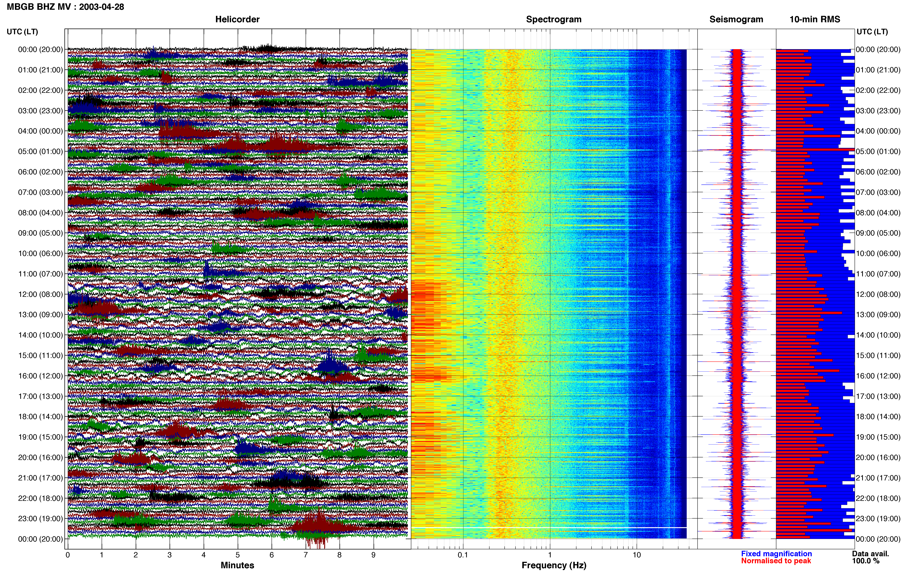This screenshot has width=924, height=578.
Task: Click right time label '01:00 (21:00)'
Action: click(x=878, y=70)
